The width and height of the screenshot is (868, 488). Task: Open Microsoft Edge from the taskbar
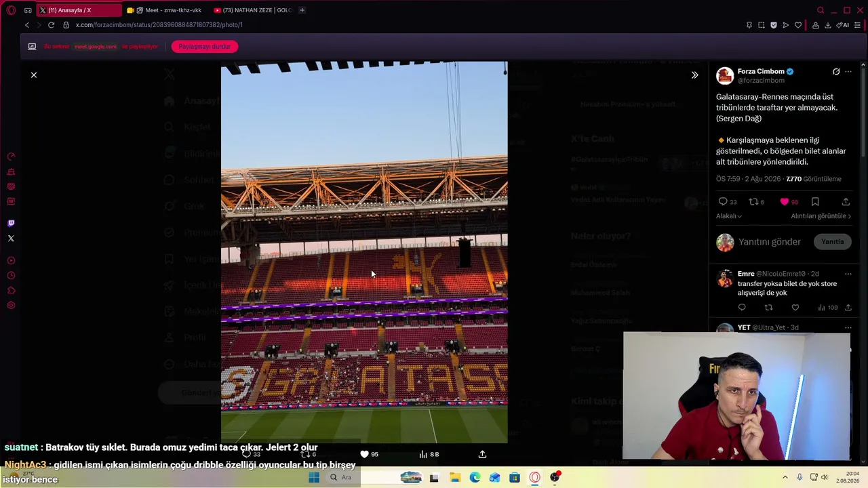pos(475,477)
